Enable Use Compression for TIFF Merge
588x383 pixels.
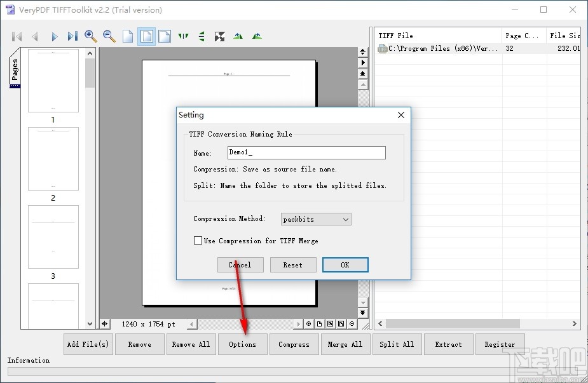(198, 241)
